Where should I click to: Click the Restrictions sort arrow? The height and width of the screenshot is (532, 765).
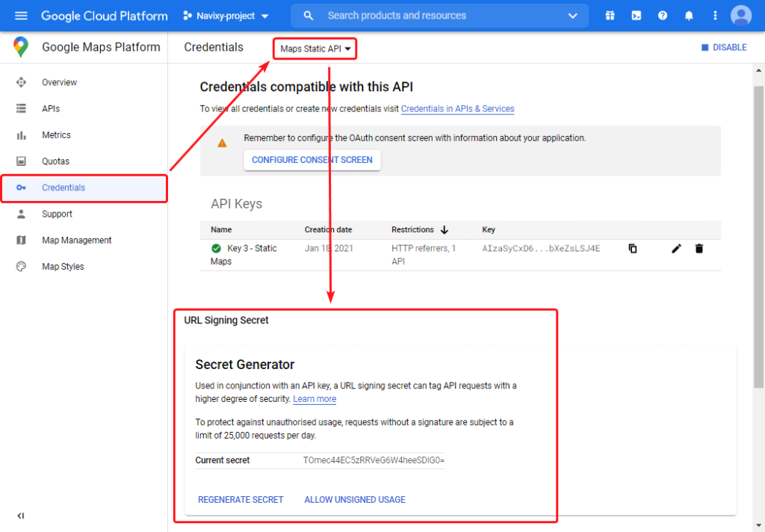[444, 230]
